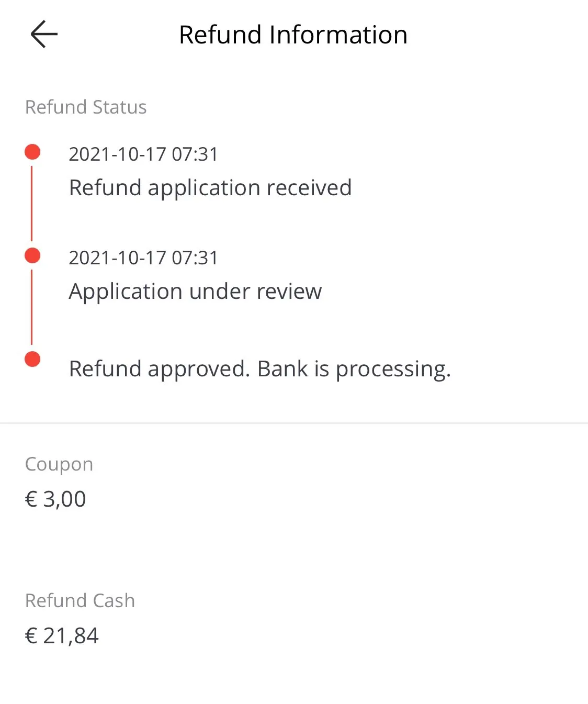Select the Refund application received status text
Viewport: 588px width, 704px height.
210,188
